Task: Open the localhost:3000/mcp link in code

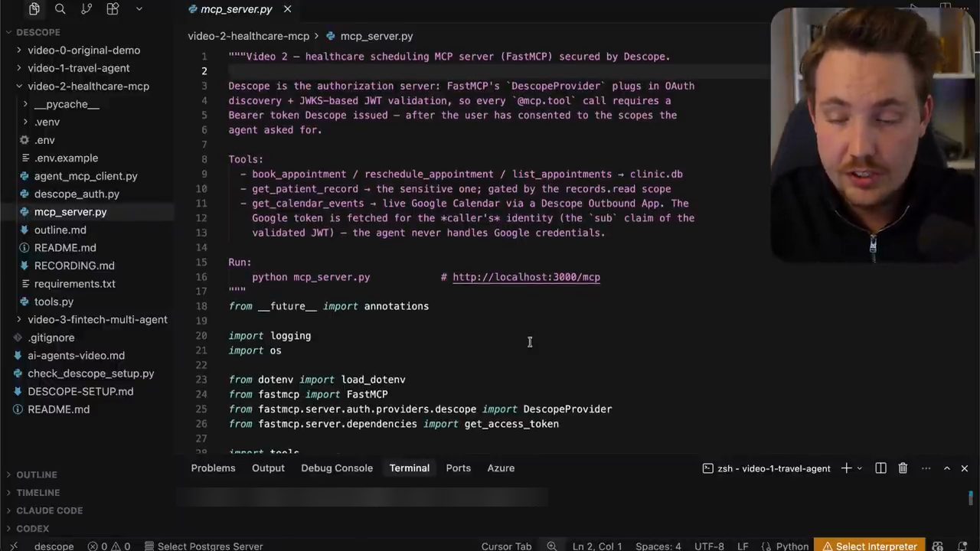Action: coord(526,277)
